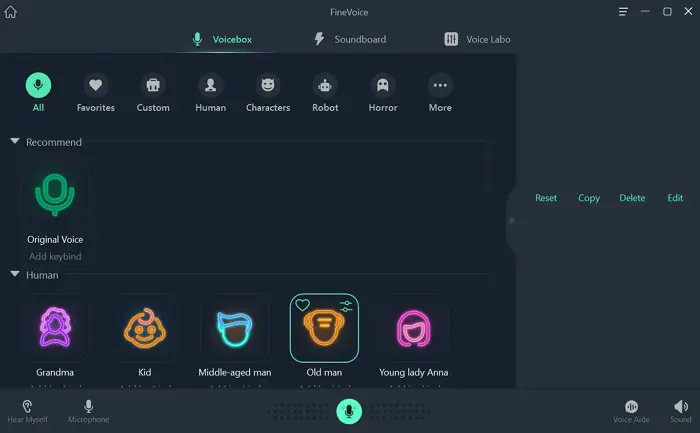Choose the Grandma voice
The width and height of the screenshot is (700, 433).
55,328
